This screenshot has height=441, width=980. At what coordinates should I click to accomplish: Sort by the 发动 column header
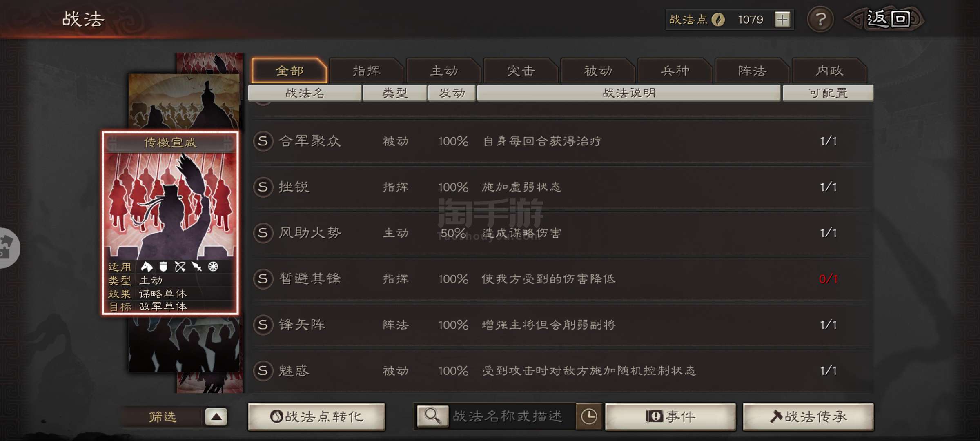[452, 93]
